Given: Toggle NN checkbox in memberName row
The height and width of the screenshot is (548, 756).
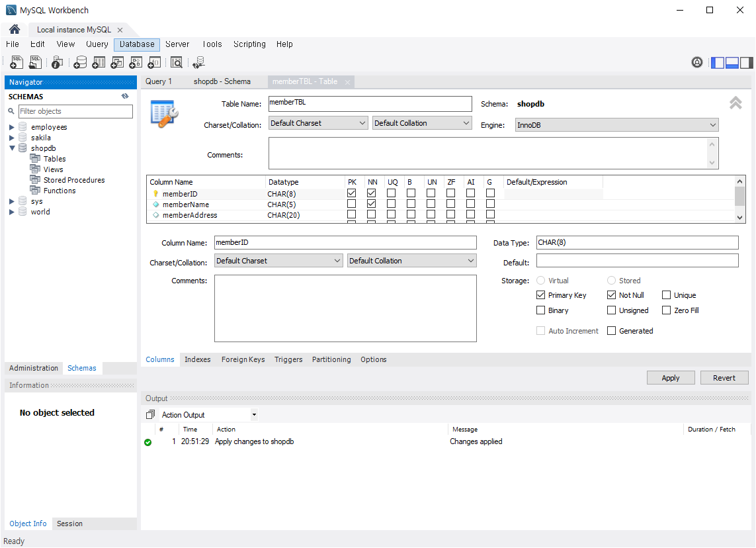Looking at the screenshot, I should 371,204.
